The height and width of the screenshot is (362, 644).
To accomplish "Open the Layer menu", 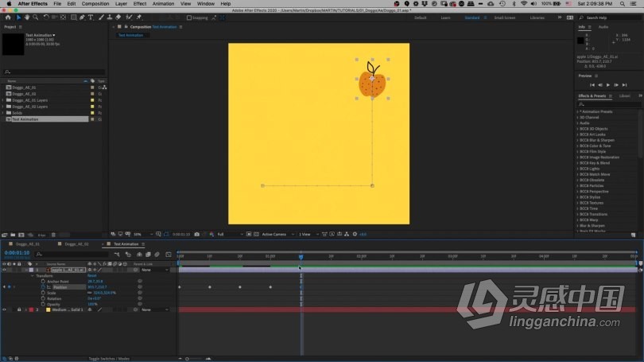I will click(x=121, y=4).
